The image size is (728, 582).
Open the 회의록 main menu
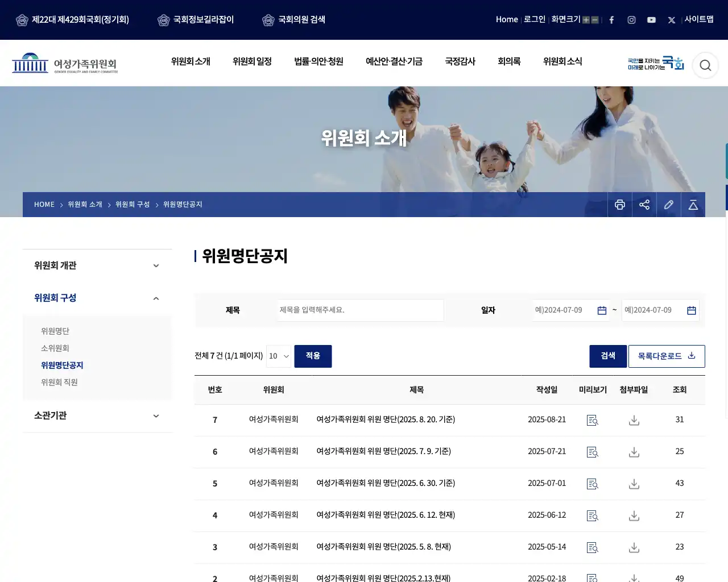[x=509, y=61]
